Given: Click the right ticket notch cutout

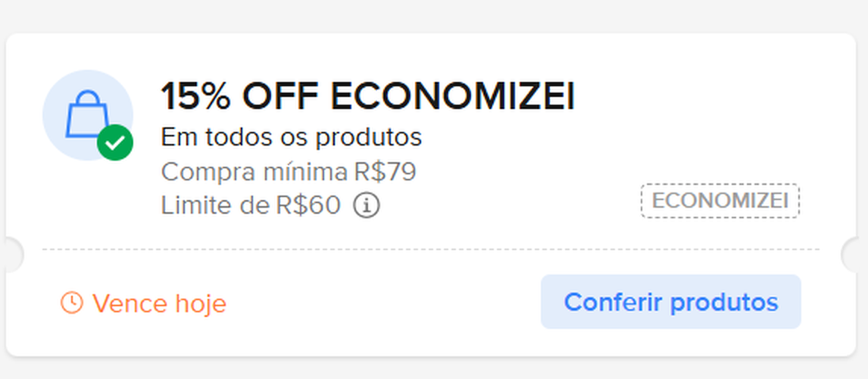Looking at the screenshot, I should pyautogui.click(x=855, y=255).
